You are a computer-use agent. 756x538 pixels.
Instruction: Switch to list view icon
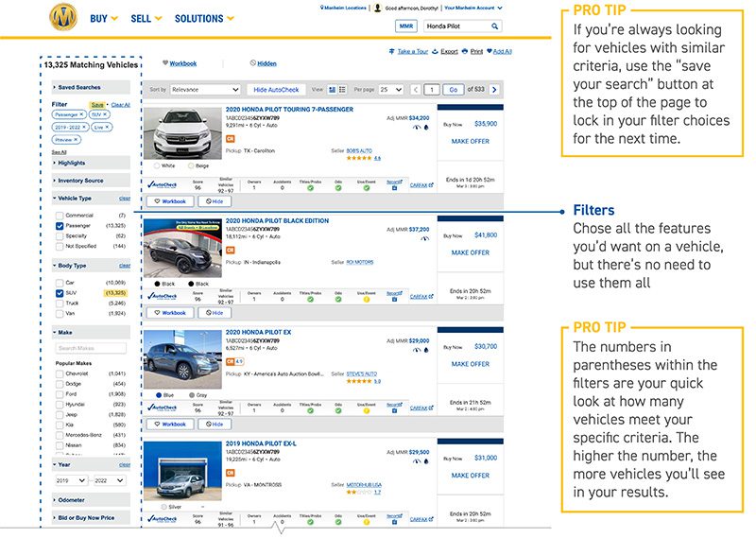pyautogui.click(x=342, y=89)
